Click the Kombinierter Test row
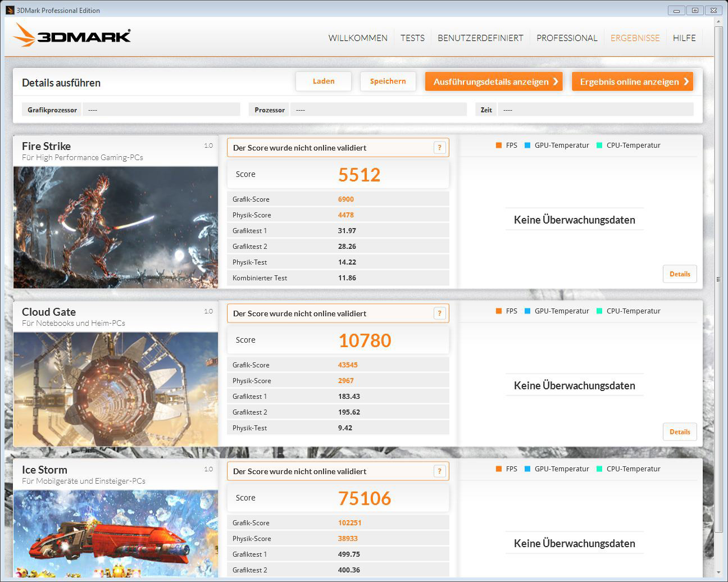Image resolution: width=728 pixels, height=582 pixels. [338, 278]
